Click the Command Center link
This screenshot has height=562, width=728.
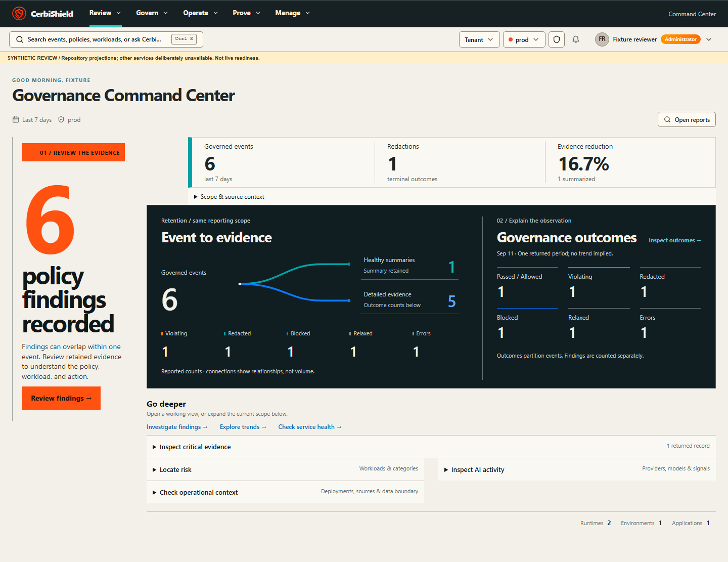[x=692, y=14]
